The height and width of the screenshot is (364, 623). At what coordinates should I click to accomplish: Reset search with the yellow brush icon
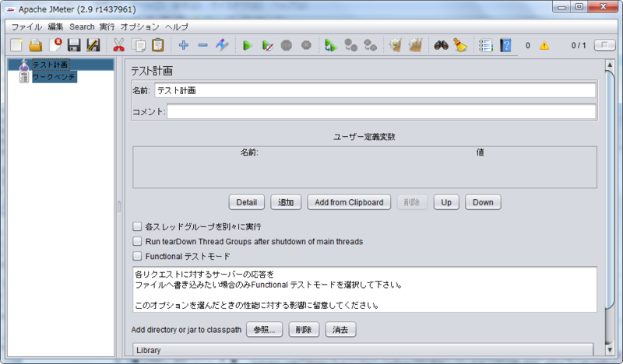click(x=460, y=45)
